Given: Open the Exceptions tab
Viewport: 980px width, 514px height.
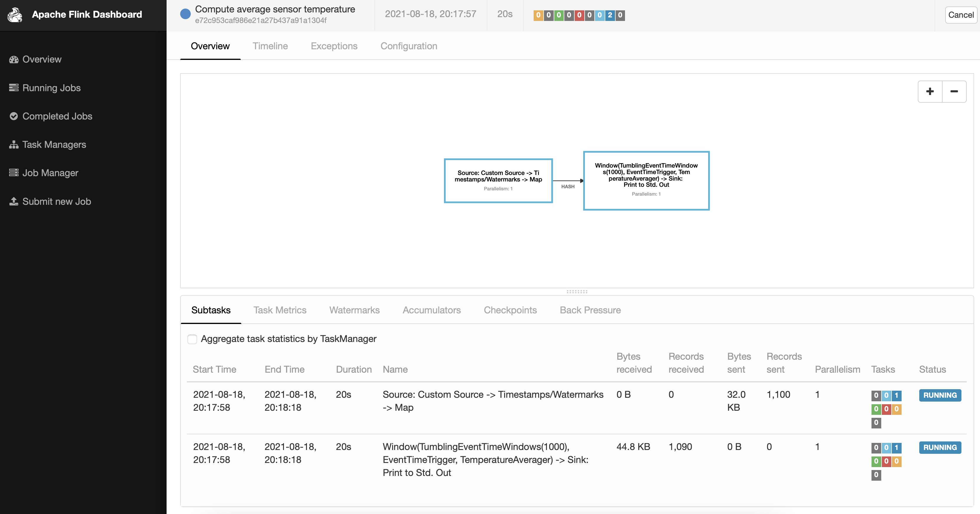Looking at the screenshot, I should 334,46.
